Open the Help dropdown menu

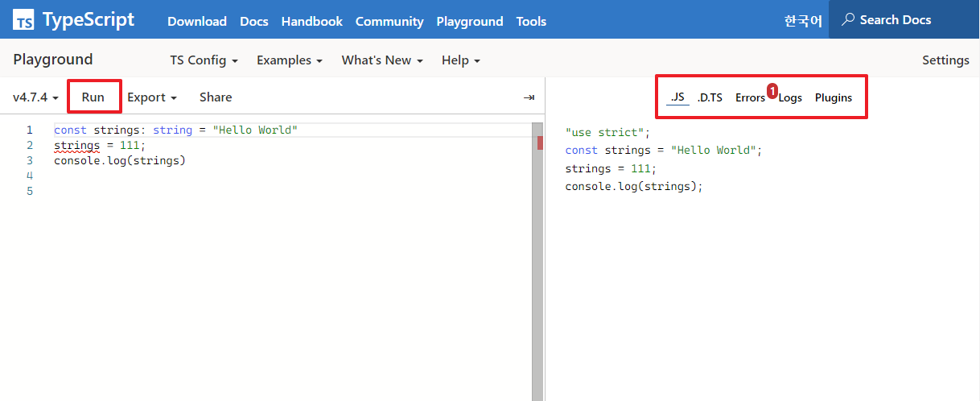[x=461, y=60]
